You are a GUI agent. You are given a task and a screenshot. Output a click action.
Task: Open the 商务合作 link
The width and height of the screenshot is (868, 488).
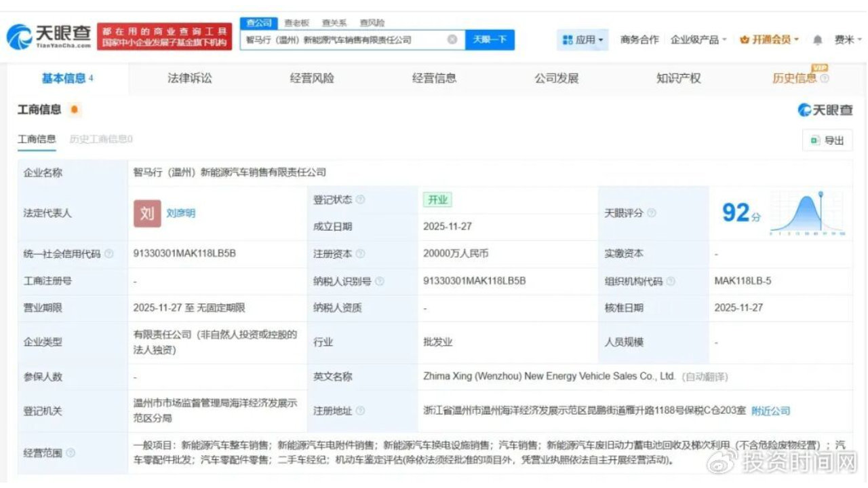[x=639, y=40]
